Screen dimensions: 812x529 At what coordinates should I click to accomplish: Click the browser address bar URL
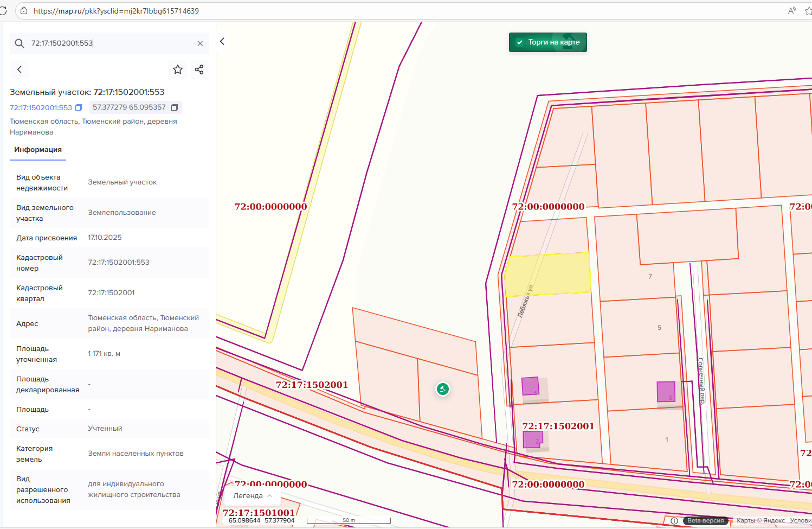[x=116, y=11]
